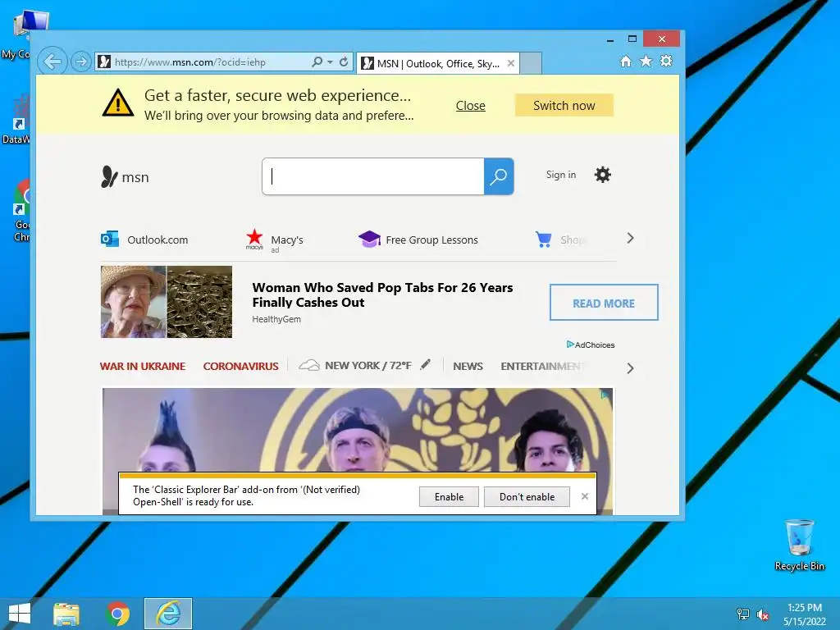The height and width of the screenshot is (630, 840).
Task: Open Internet Explorer Tools gear
Action: [666, 61]
